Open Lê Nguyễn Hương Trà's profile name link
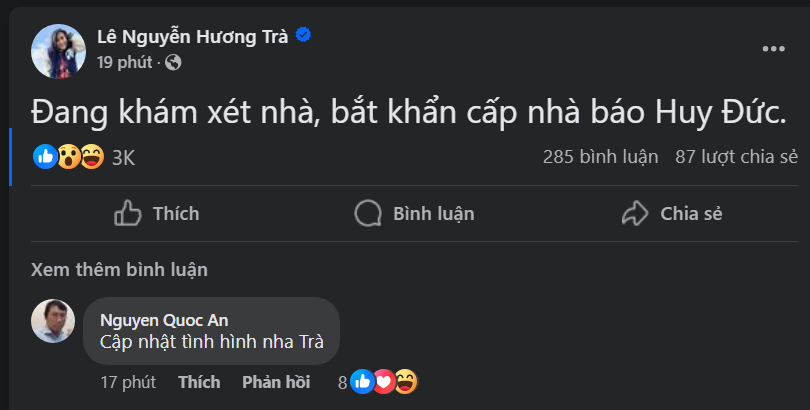Viewport: 810px width, 410px height. pyautogui.click(x=192, y=37)
